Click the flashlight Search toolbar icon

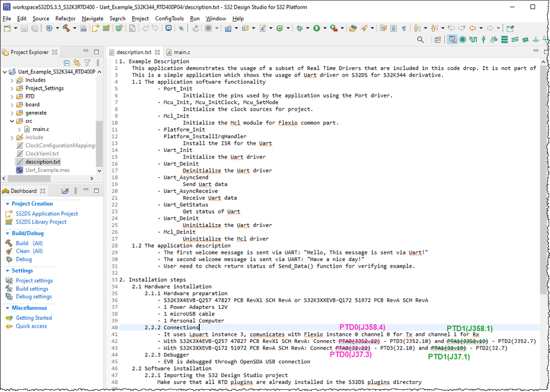coord(363,29)
